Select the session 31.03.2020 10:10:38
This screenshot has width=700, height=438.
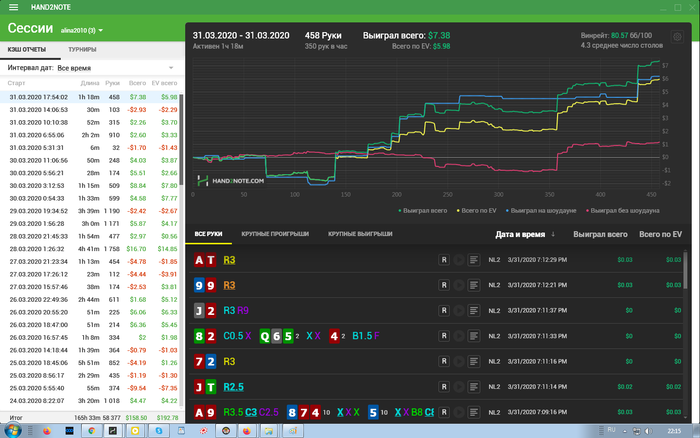pyautogui.click(x=89, y=122)
